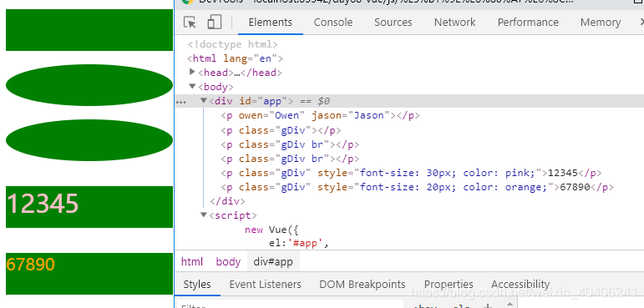Open the Console tab
Viewport: 644px width, 308px height.
(333, 23)
